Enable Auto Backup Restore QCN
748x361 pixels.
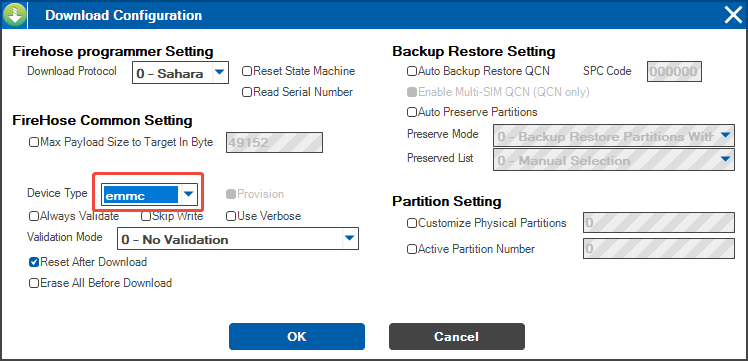(x=412, y=72)
